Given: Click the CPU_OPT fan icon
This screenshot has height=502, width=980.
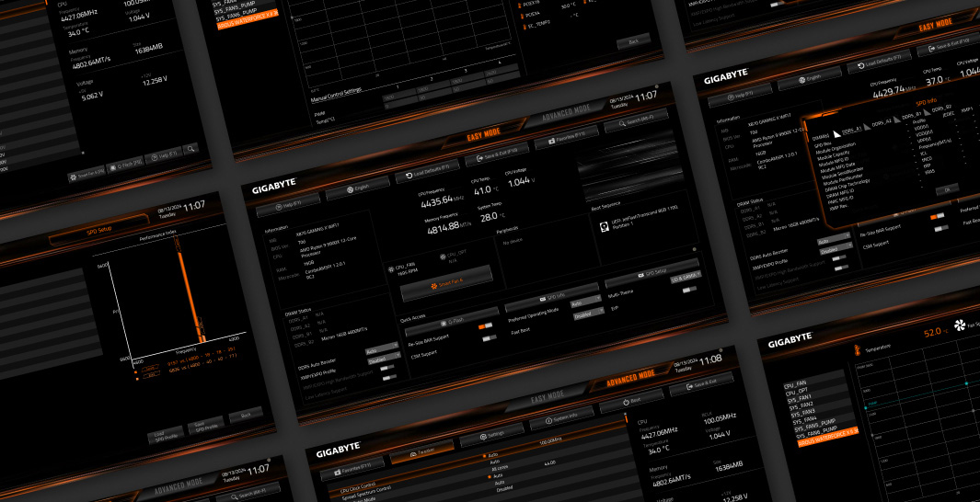Looking at the screenshot, I should click(x=441, y=257).
